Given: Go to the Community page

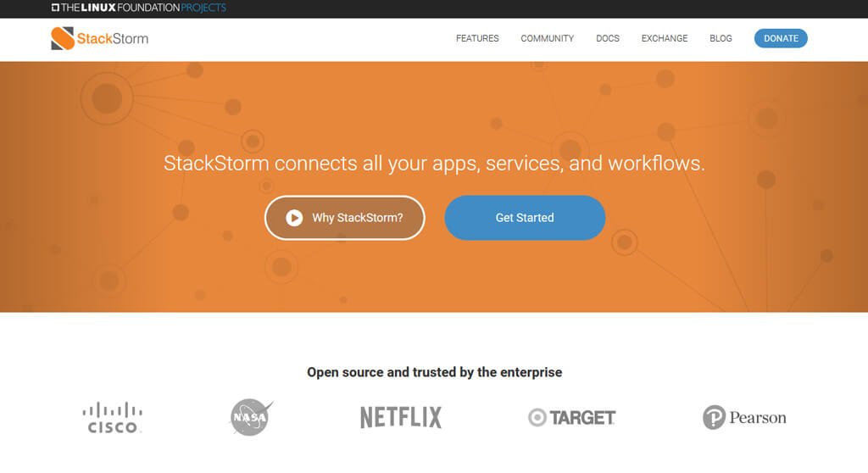Looking at the screenshot, I should click(547, 38).
